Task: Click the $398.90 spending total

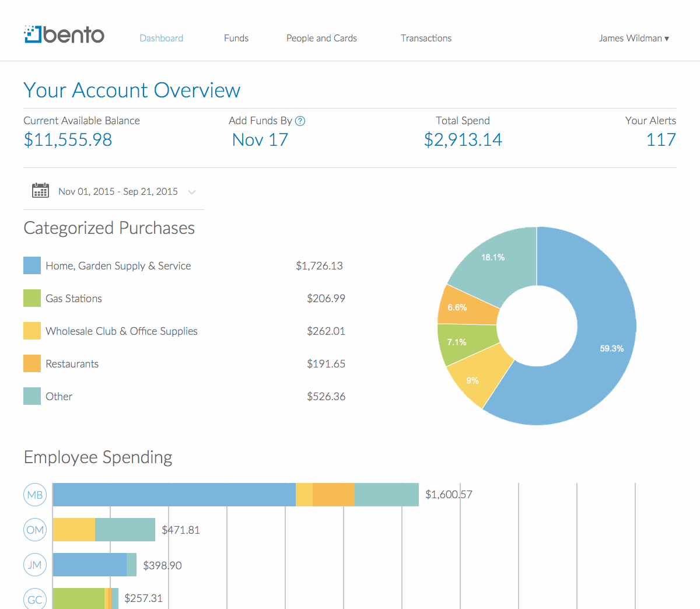Action: [162, 565]
